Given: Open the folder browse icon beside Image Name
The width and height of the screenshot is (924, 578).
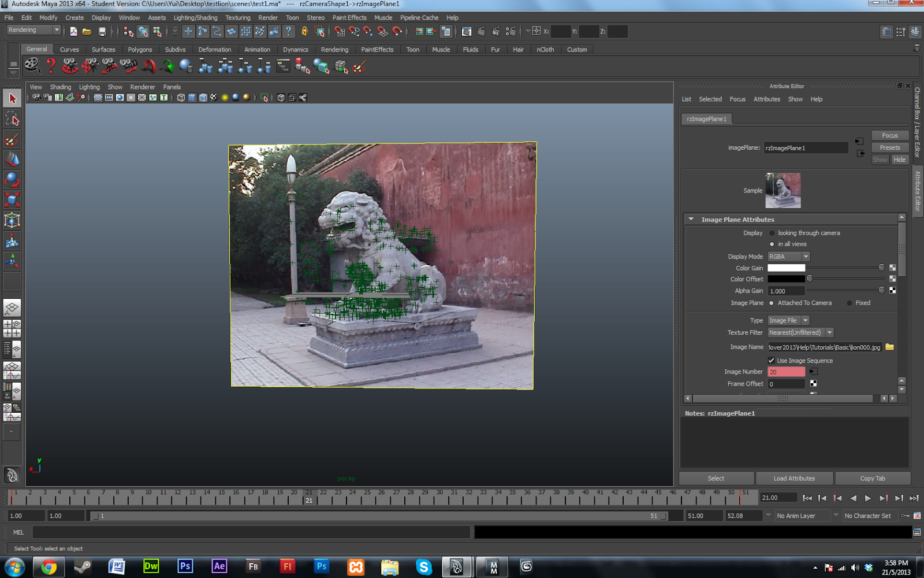Looking at the screenshot, I should (890, 347).
